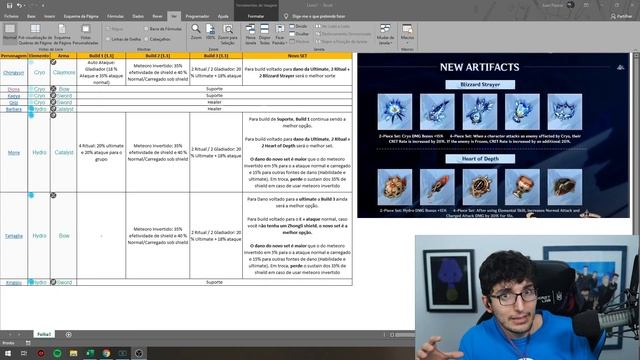The height and width of the screenshot is (360, 640).
Task: Open the Ficheiro tab
Action: [x=11, y=16]
